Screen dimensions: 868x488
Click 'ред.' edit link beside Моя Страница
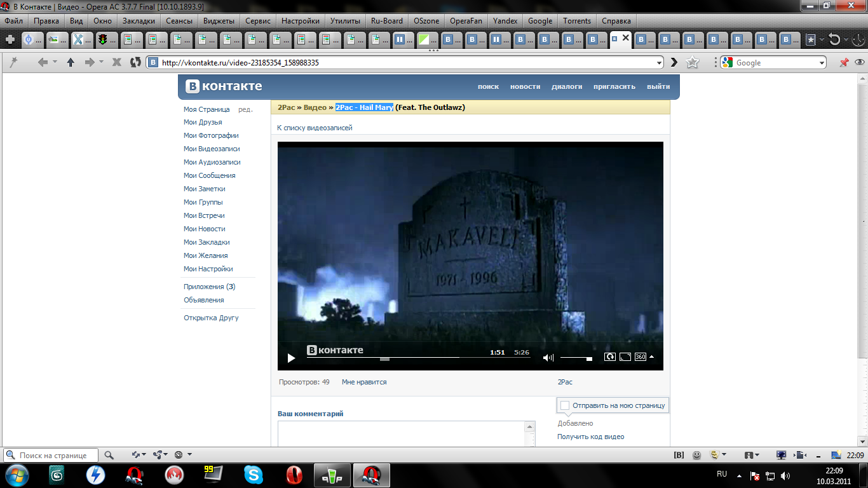coord(245,109)
